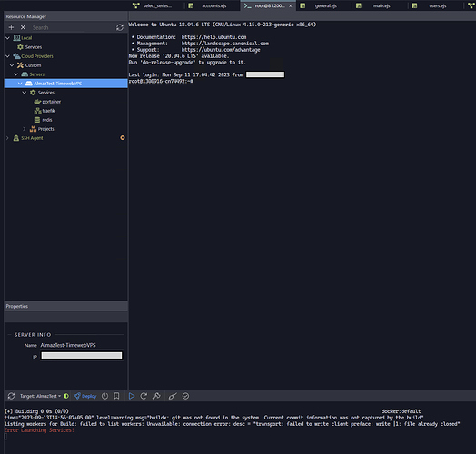Screen dimensions: 476x454
Task: Click the restart arrow icon in bottom toolbar
Action: 144,396
